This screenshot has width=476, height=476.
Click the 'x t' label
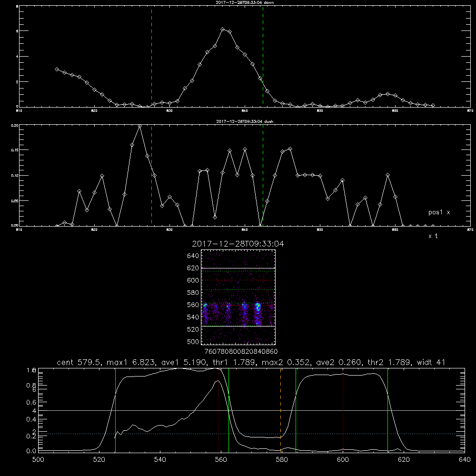[433, 236]
